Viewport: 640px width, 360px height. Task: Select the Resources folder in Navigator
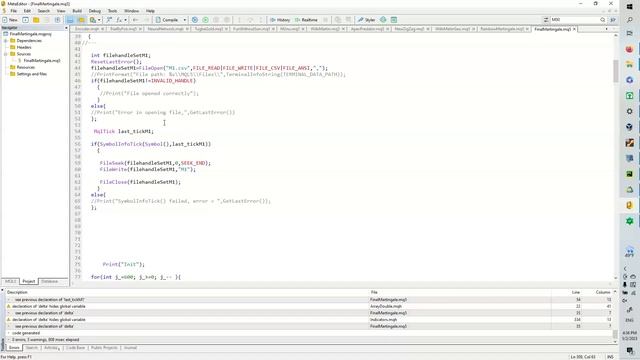25,67
